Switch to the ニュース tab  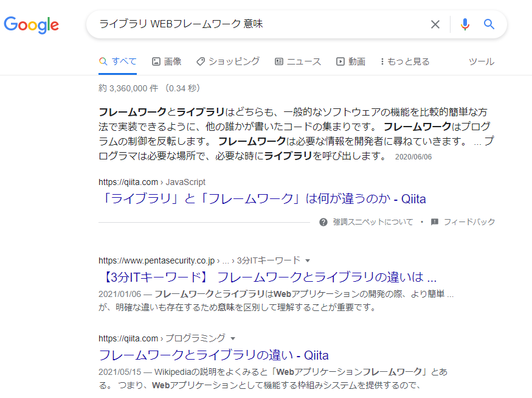[298, 61]
